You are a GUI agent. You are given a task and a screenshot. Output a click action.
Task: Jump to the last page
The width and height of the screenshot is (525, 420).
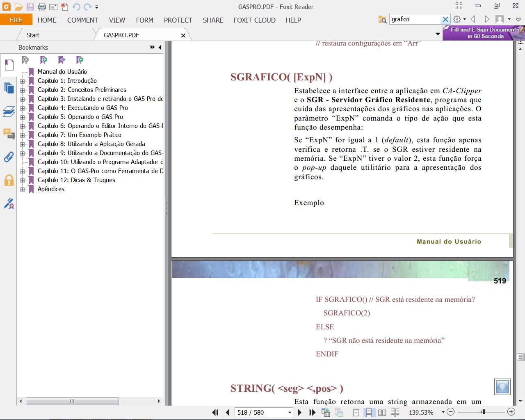tap(312, 412)
